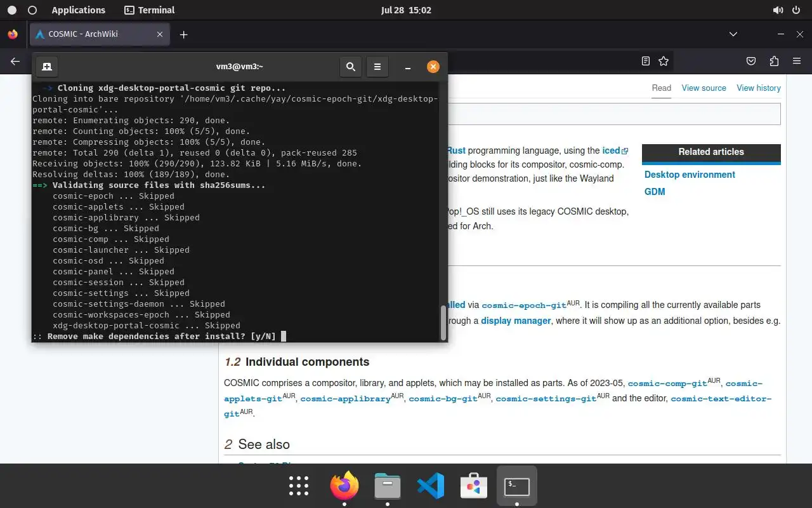Open the GDM related article

[x=655, y=192]
